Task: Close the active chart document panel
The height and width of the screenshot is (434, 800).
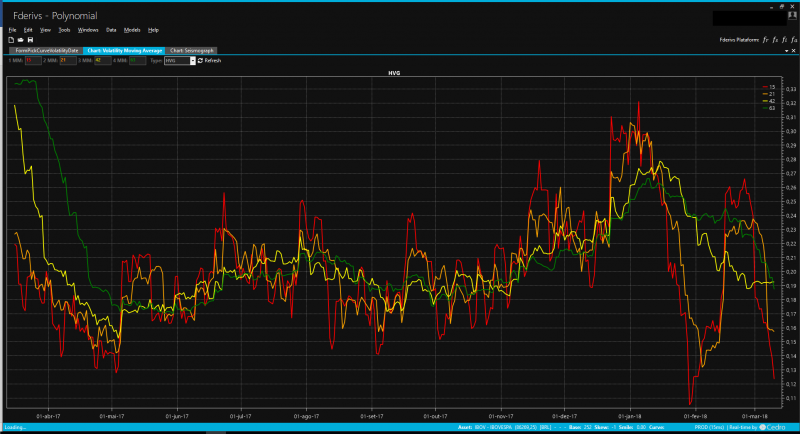Action: (x=795, y=50)
